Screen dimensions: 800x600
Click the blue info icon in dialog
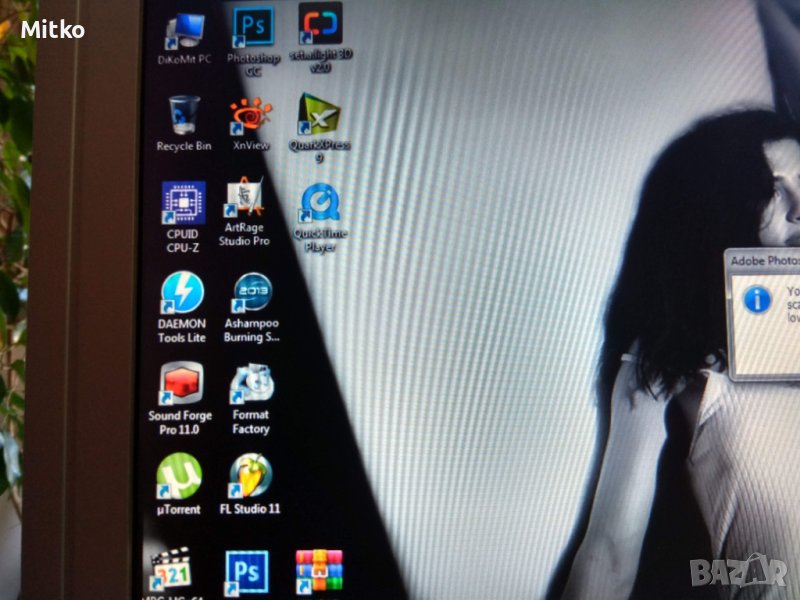click(x=758, y=298)
